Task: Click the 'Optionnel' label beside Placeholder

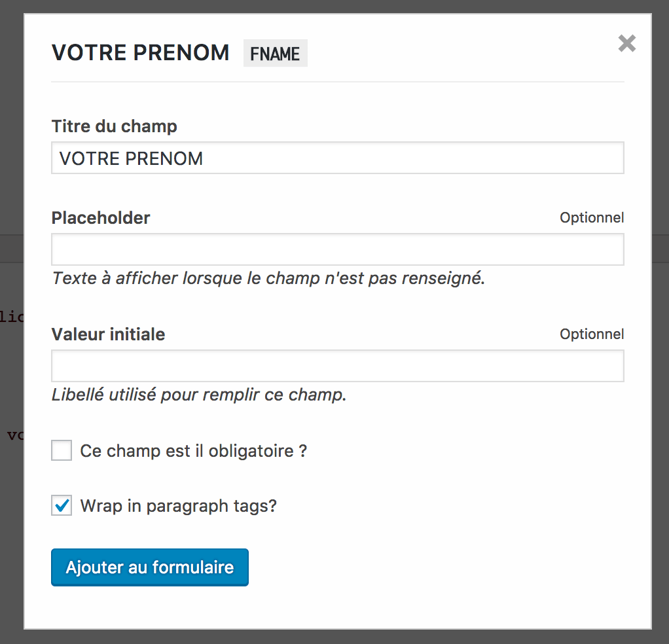Action: click(591, 217)
